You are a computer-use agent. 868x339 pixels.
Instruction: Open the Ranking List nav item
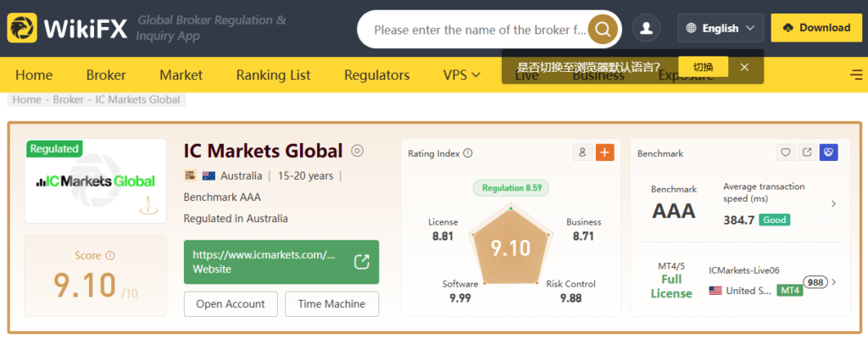(274, 75)
